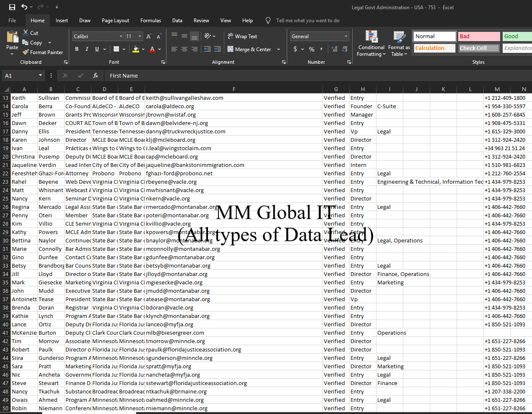Click the formula bar showing First Name
Screen dimensions: 532x414
[x=319, y=76]
